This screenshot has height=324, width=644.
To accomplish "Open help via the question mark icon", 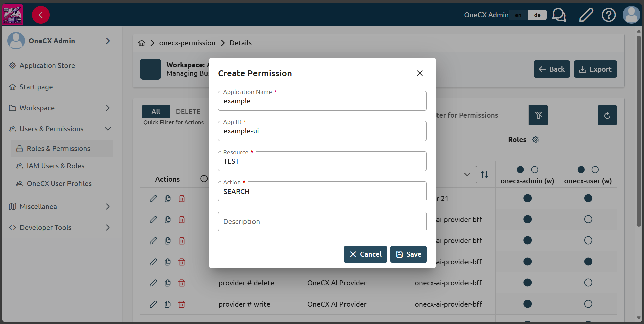I will (608, 15).
